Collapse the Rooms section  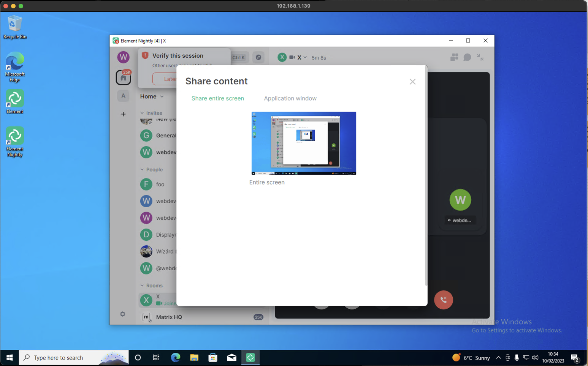(x=141, y=285)
